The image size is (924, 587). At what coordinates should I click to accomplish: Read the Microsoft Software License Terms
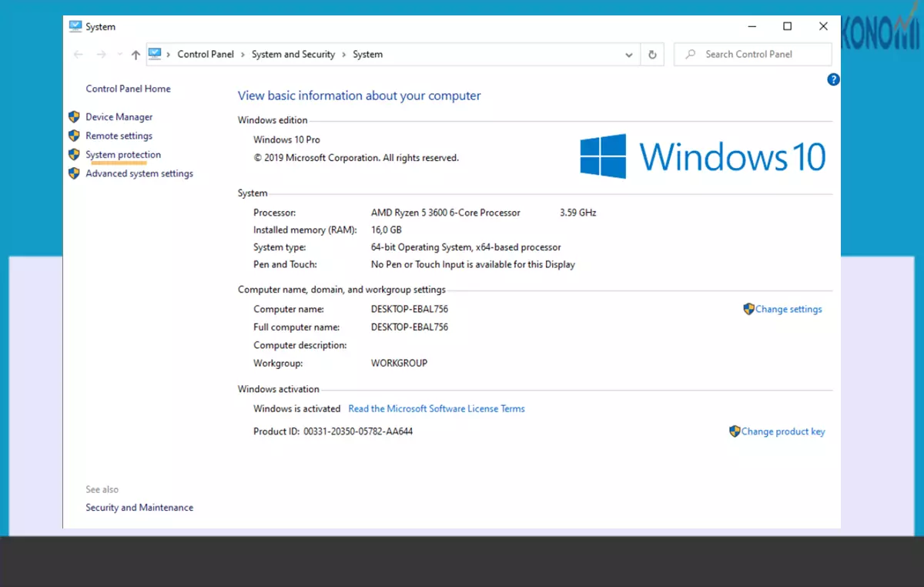(437, 408)
